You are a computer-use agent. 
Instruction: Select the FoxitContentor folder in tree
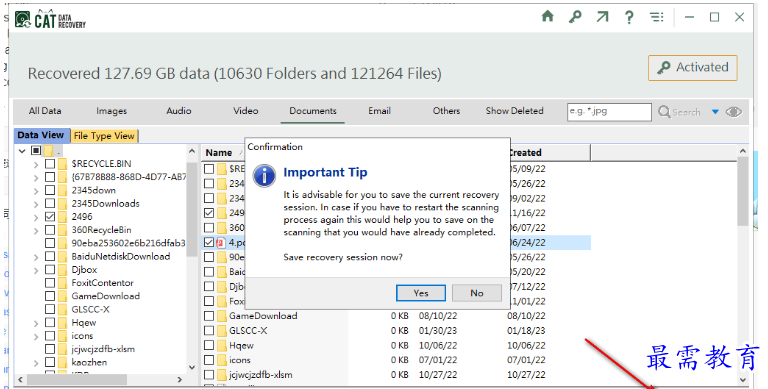click(x=102, y=283)
